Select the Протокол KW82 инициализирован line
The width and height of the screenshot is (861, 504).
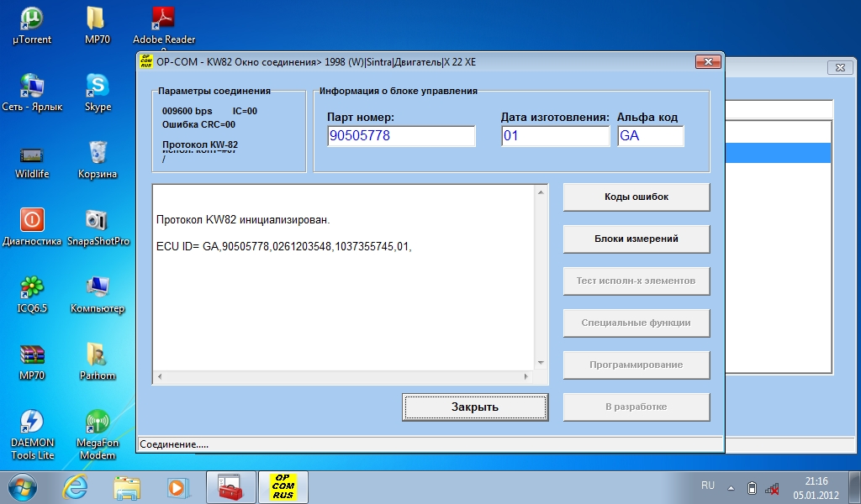click(x=243, y=220)
